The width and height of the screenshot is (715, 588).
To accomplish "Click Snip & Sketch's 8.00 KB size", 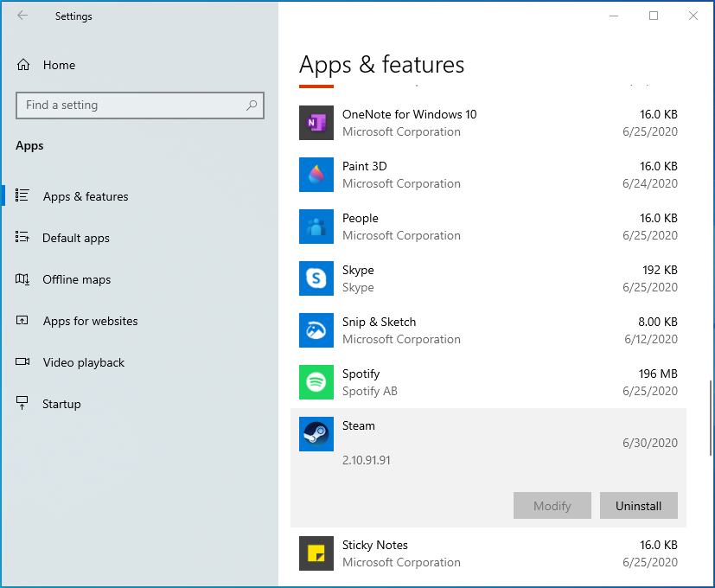I will coord(658,322).
